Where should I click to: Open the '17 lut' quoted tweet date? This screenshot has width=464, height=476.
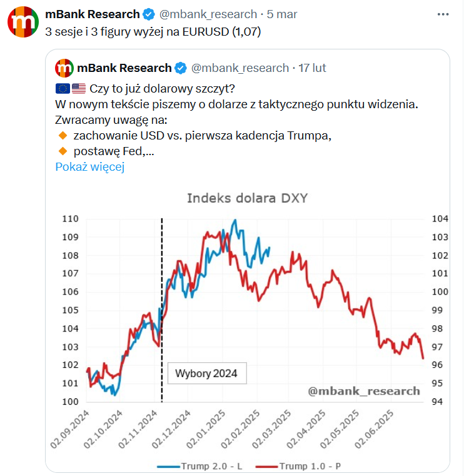[312, 68]
